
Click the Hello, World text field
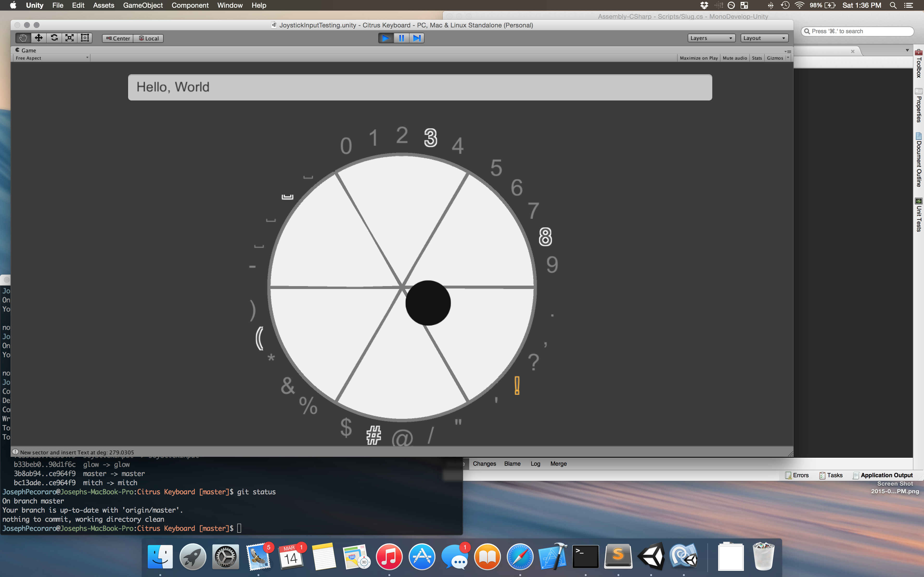click(420, 87)
